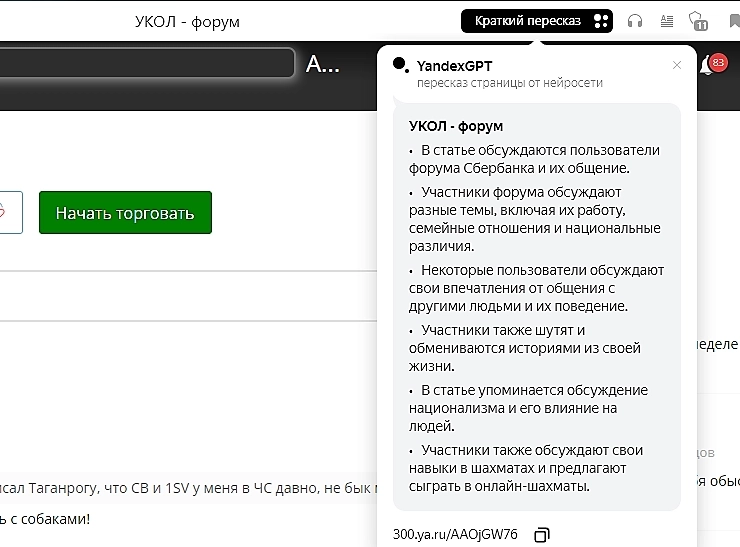The image size is (740, 547).
Task: Open reader mode icon in toolbar
Action: [x=667, y=21]
